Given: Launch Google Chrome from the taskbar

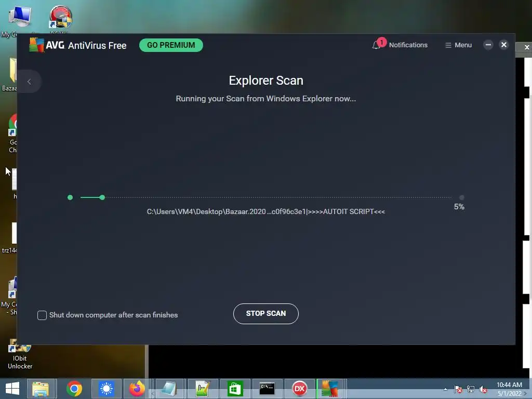Looking at the screenshot, I should [74, 389].
